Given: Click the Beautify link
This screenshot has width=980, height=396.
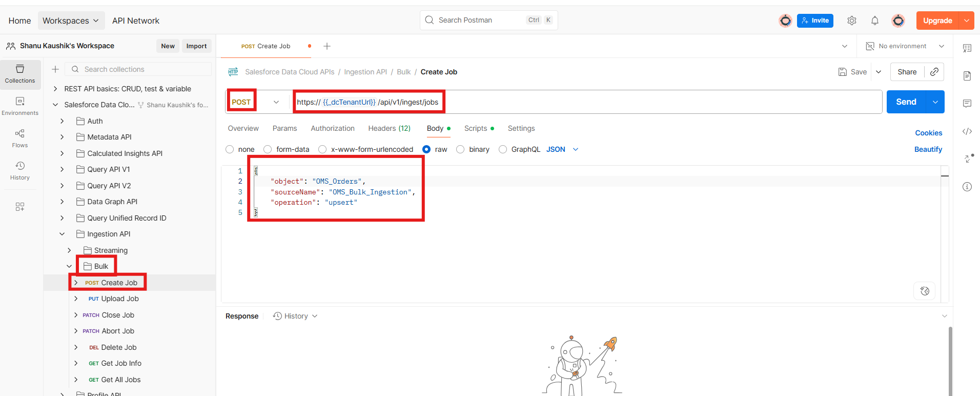Looking at the screenshot, I should [x=928, y=149].
